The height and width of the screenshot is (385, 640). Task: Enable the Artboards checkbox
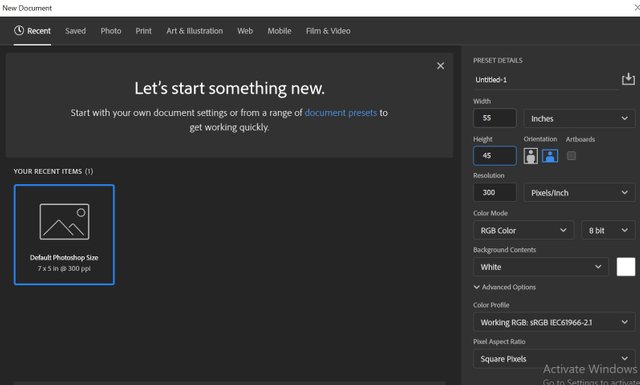571,156
